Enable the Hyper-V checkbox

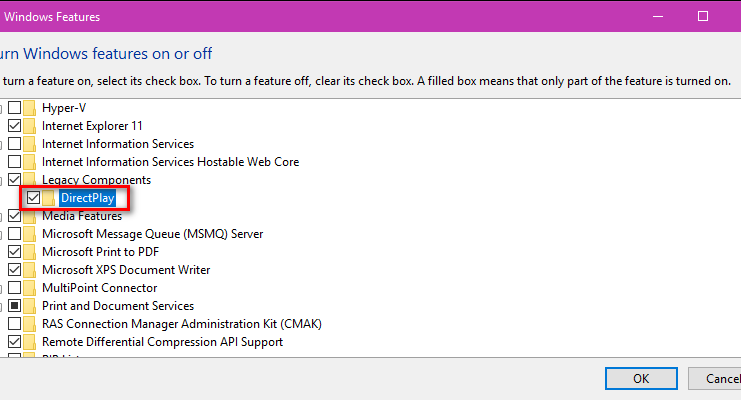[15, 108]
